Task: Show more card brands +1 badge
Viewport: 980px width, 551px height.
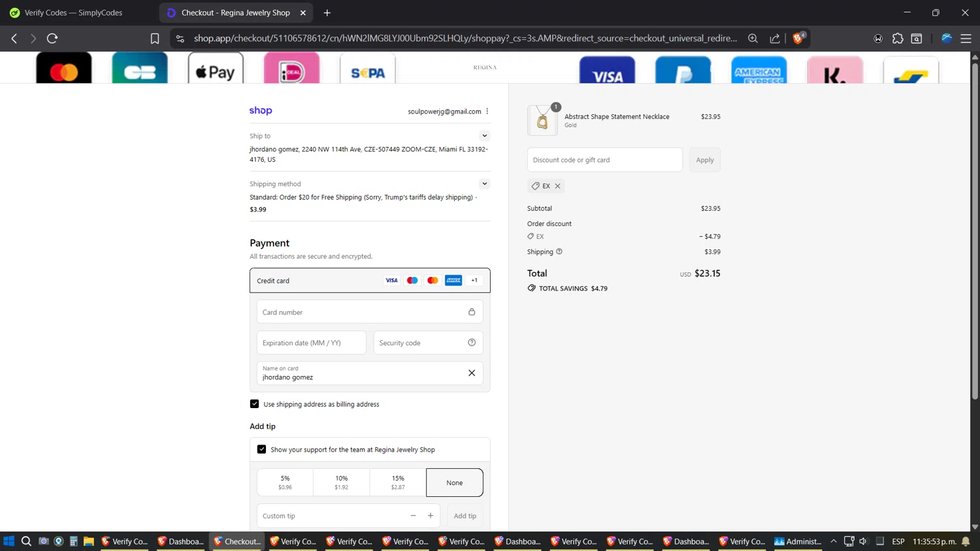Action: pyautogui.click(x=474, y=280)
